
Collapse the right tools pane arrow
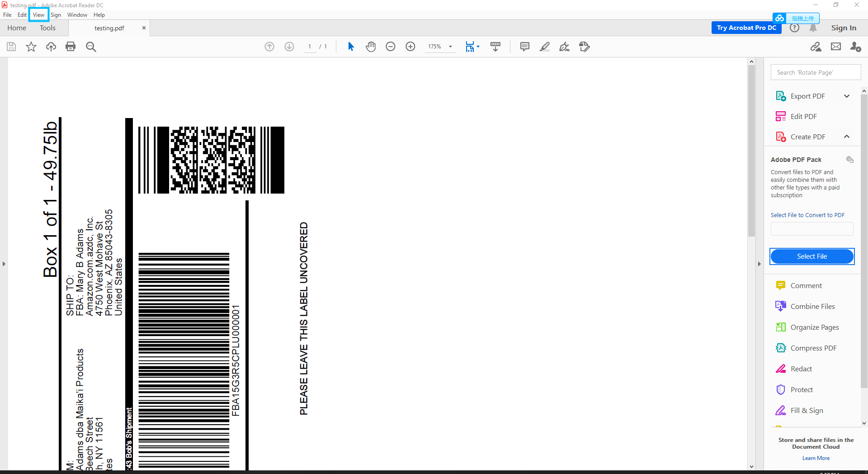point(759,264)
